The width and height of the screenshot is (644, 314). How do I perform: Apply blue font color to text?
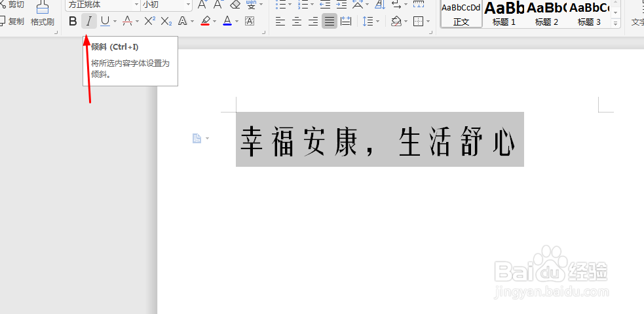point(227,22)
